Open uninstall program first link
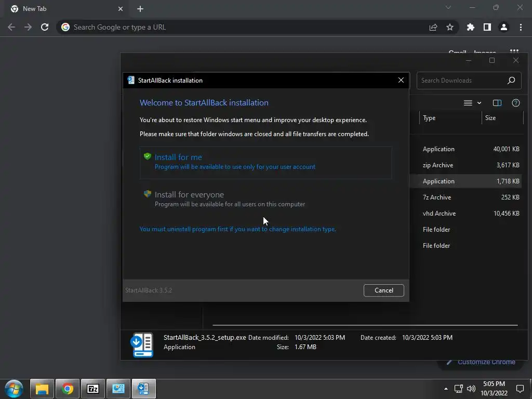Image resolution: width=532 pixels, height=399 pixels. point(237,229)
